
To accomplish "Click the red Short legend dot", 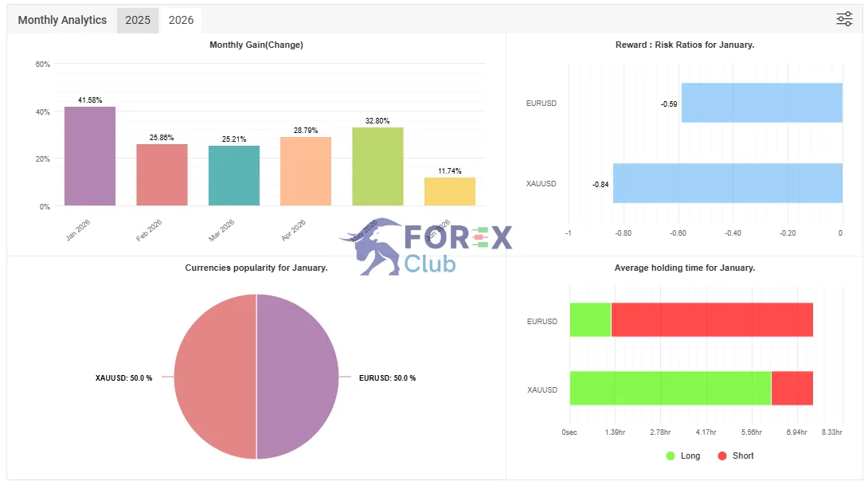I will [x=721, y=456].
